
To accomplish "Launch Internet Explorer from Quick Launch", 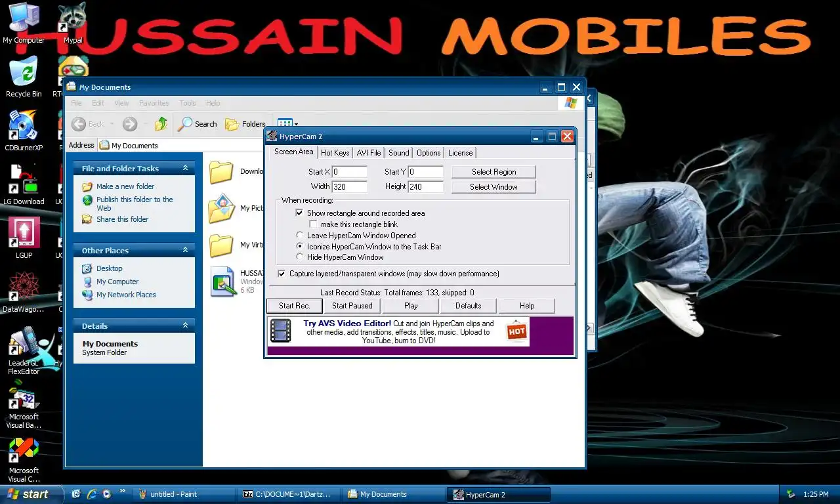I will click(91, 494).
